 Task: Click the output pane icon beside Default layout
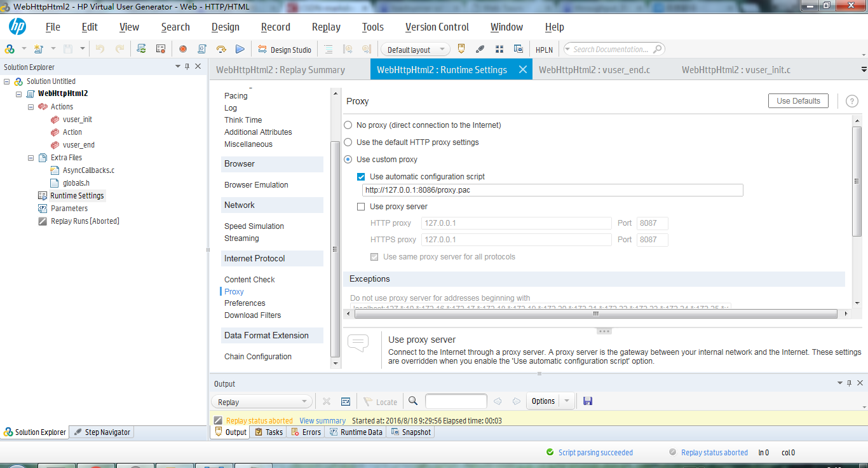pos(461,49)
